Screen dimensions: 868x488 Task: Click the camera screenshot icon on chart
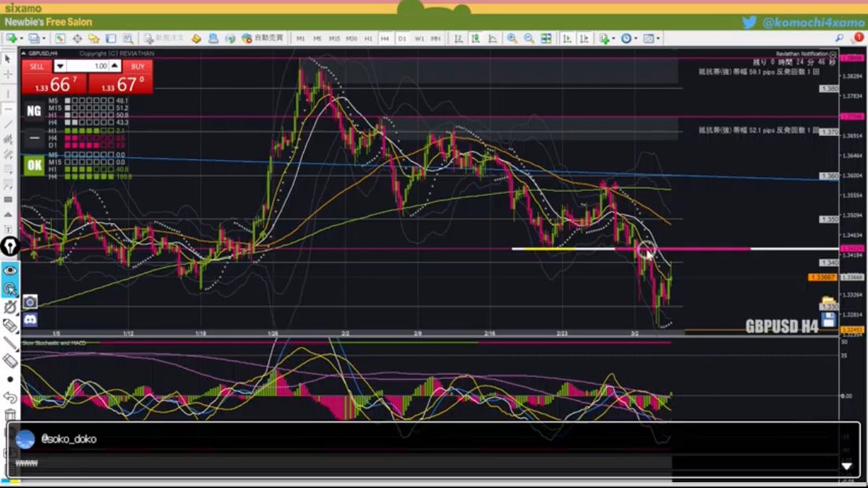click(x=30, y=301)
